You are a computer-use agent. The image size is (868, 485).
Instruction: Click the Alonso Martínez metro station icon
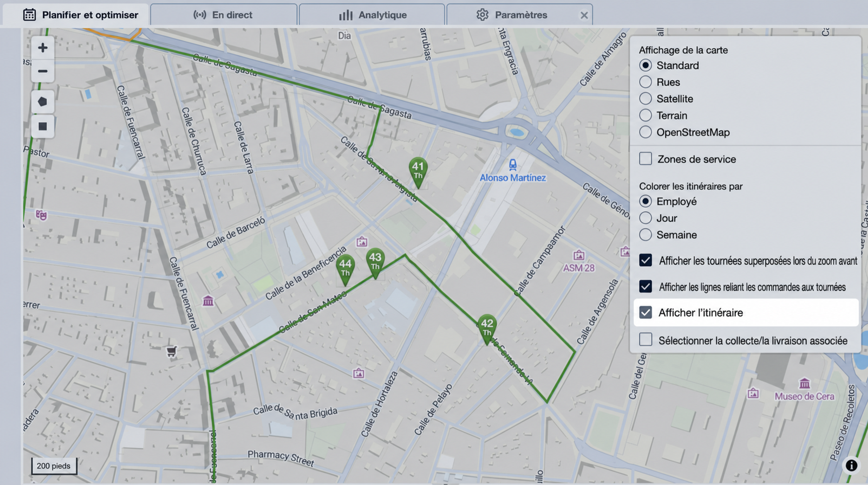coord(512,165)
